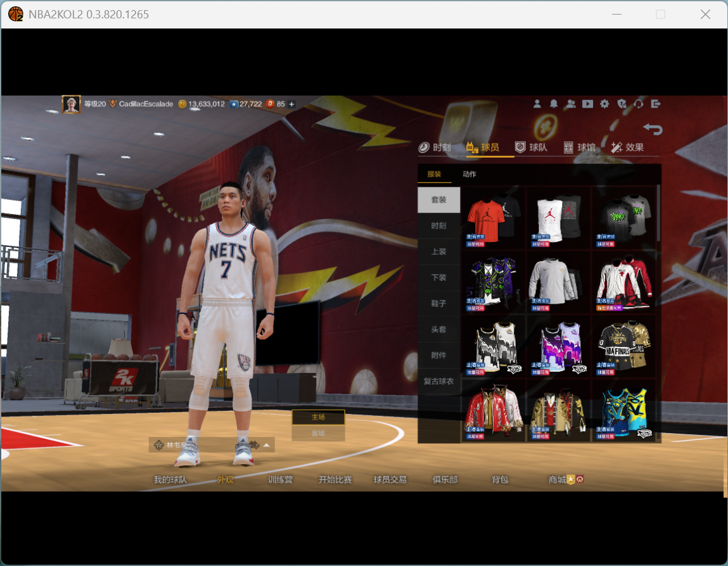728x566 pixels.
Task: Select the red Jordan t-shirt outfit
Action: [x=494, y=218]
